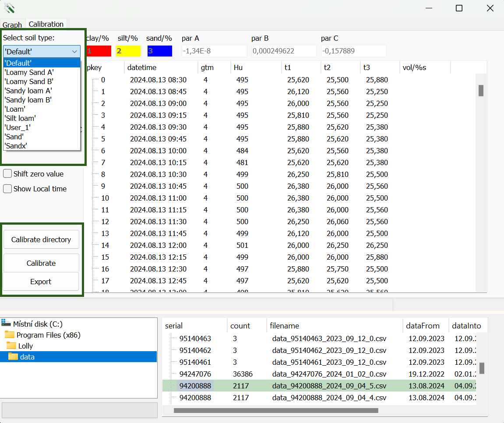Viewport: 504px width, 423px height.
Task: Click the Místní disk (C:) drive icon
Action: (x=6, y=324)
